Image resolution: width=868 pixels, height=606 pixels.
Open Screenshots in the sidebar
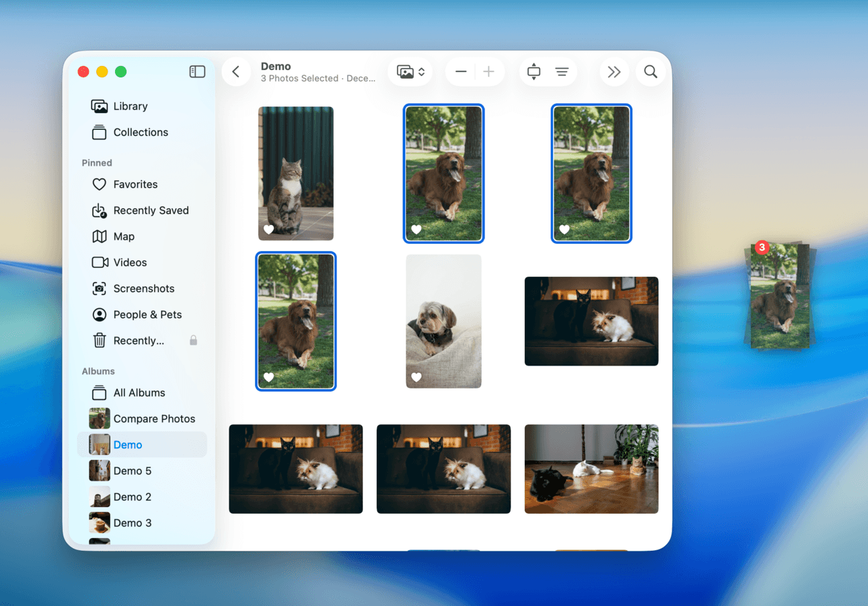142,289
